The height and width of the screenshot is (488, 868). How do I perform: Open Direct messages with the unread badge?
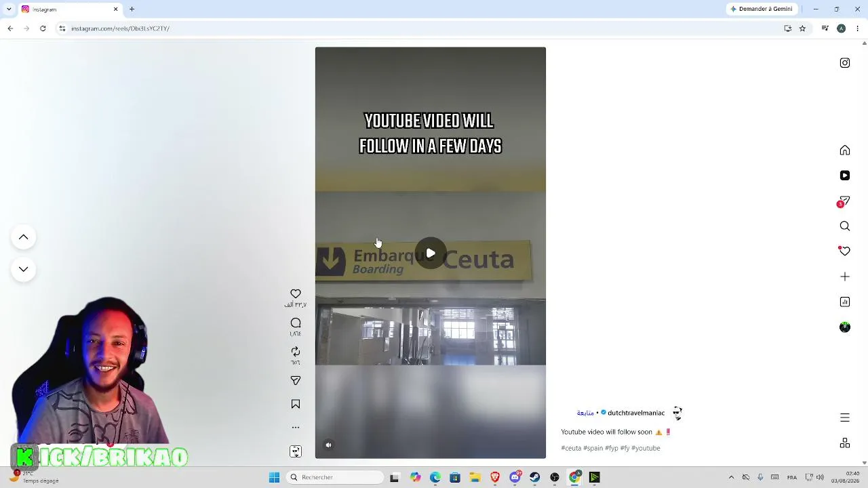tap(844, 201)
